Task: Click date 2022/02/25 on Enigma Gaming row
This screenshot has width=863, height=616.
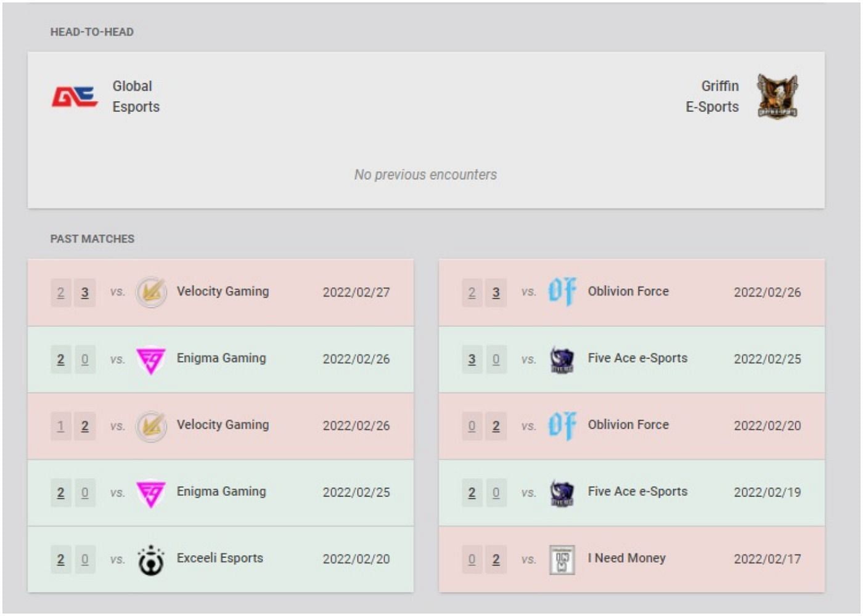Action: pyautogui.click(x=356, y=492)
